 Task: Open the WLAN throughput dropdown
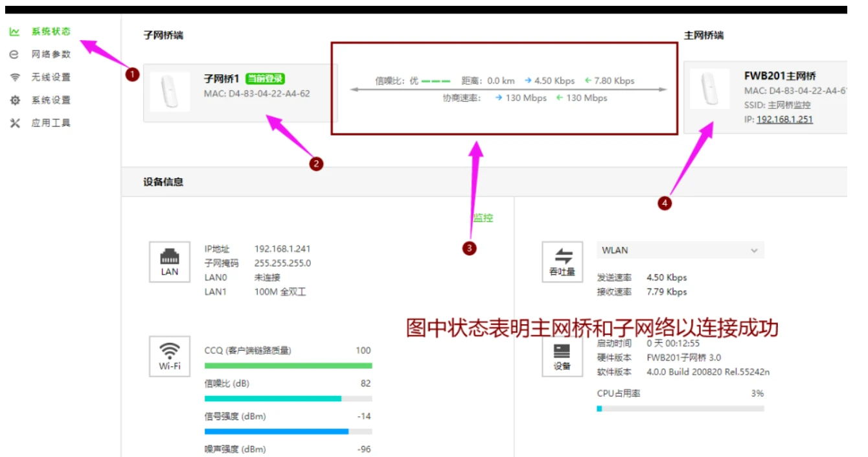point(680,250)
